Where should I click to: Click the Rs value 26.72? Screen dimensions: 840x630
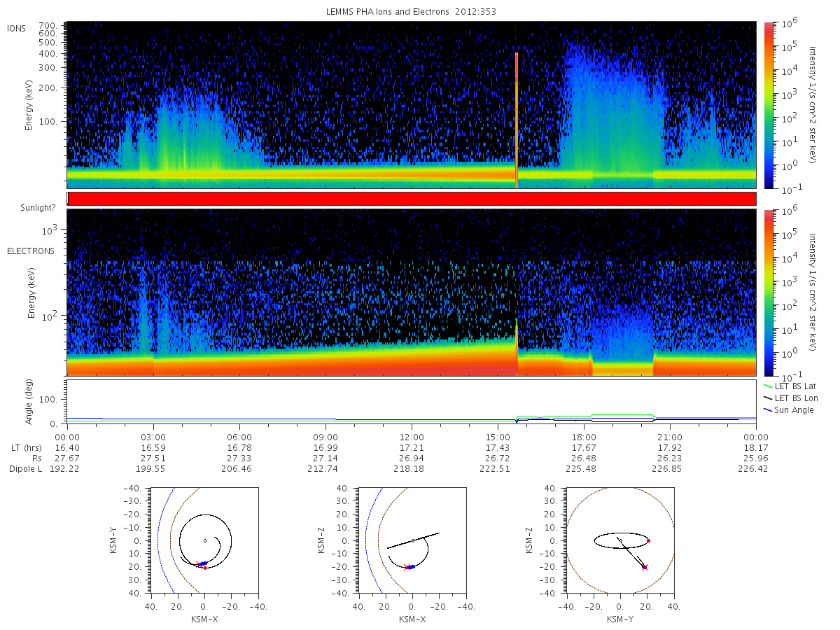(x=498, y=458)
